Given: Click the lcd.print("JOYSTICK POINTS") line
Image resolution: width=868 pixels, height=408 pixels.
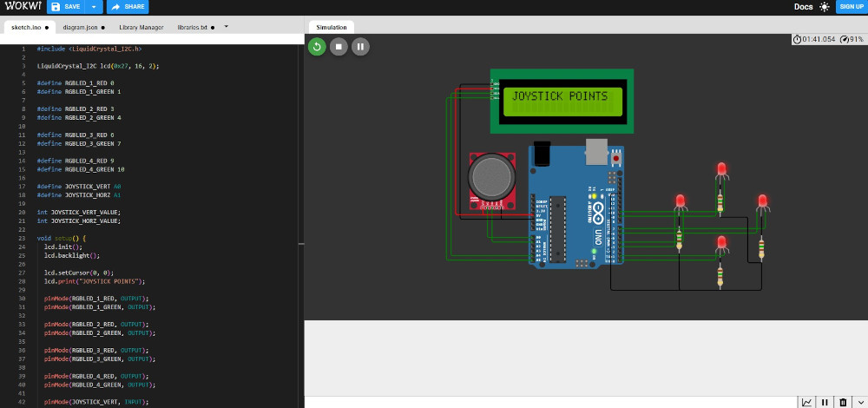Looking at the screenshot, I should pos(94,281).
